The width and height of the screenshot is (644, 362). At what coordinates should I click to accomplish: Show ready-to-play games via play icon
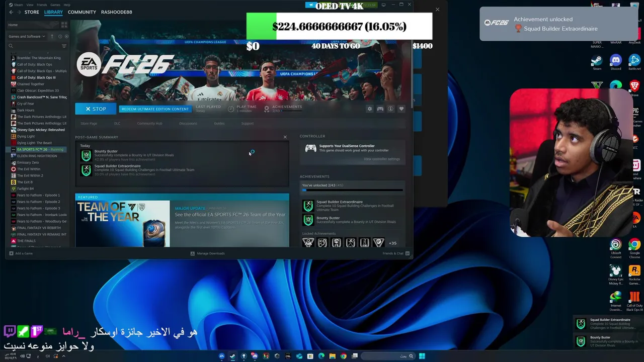click(66, 36)
